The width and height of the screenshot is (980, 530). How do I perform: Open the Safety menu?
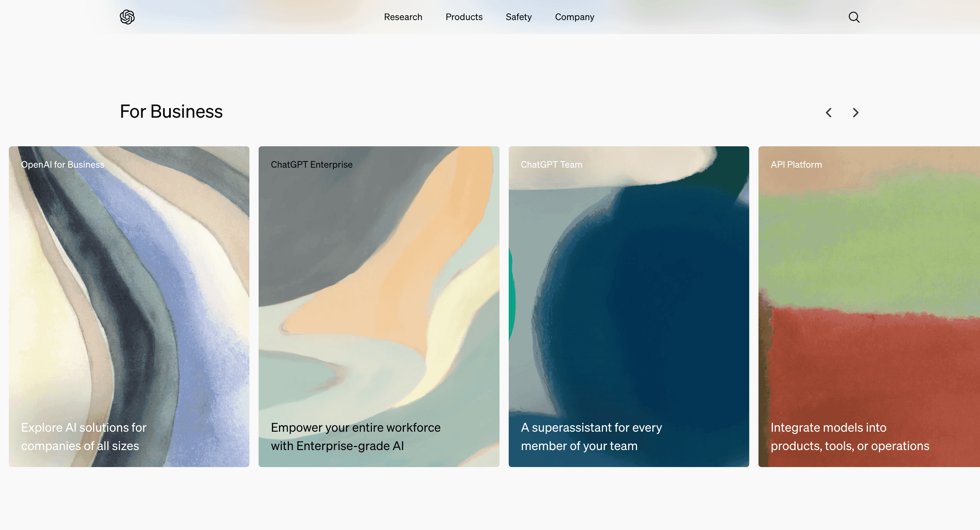[519, 17]
